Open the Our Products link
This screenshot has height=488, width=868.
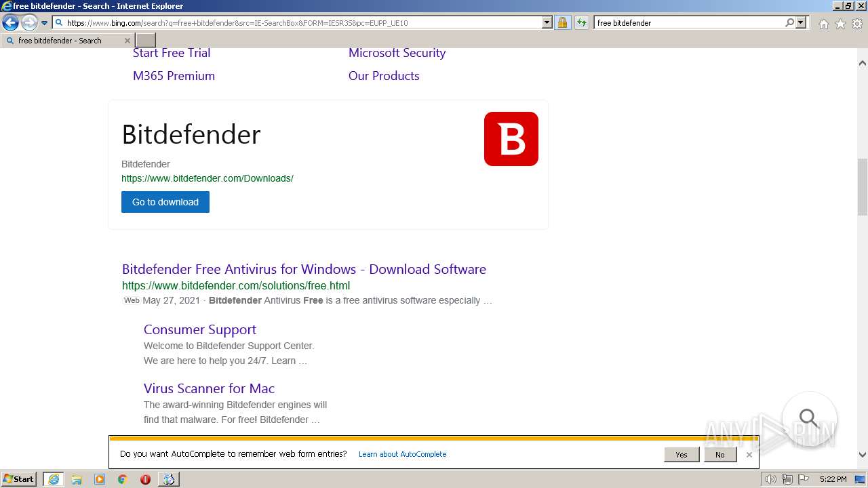(384, 76)
